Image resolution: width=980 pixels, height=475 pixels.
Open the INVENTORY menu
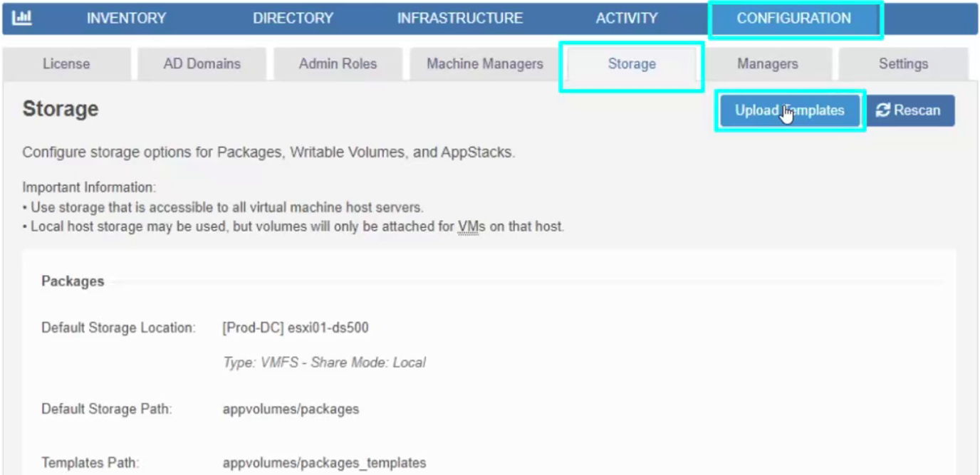[x=126, y=19]
